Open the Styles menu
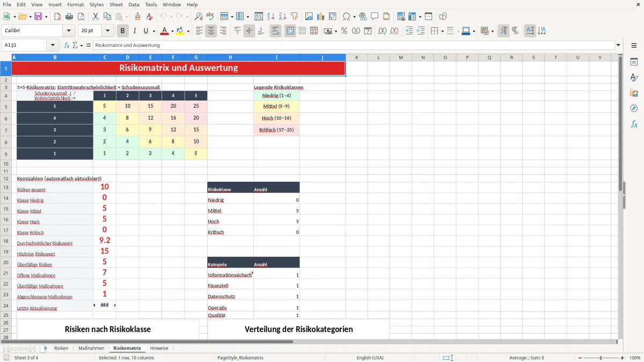Viewport: 644px width, 362px height. click(x=97, y=4)
